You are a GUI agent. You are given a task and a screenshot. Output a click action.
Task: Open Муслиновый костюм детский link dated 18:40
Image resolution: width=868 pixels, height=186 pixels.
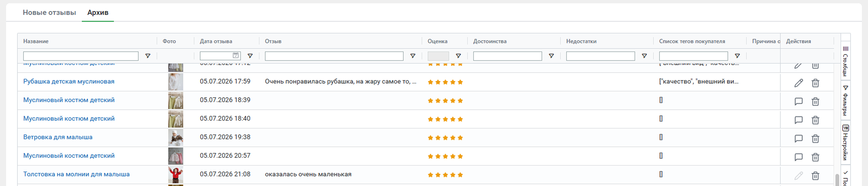(69, 118)
